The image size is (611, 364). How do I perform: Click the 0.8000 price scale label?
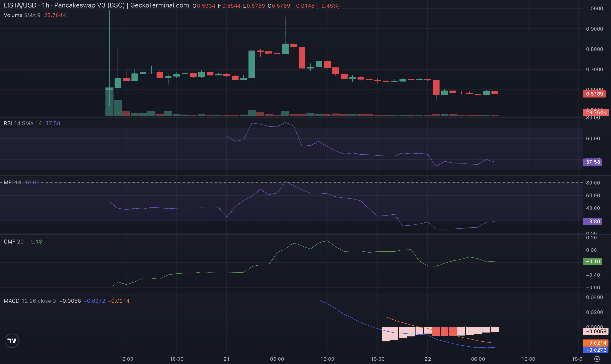point(594,49)
